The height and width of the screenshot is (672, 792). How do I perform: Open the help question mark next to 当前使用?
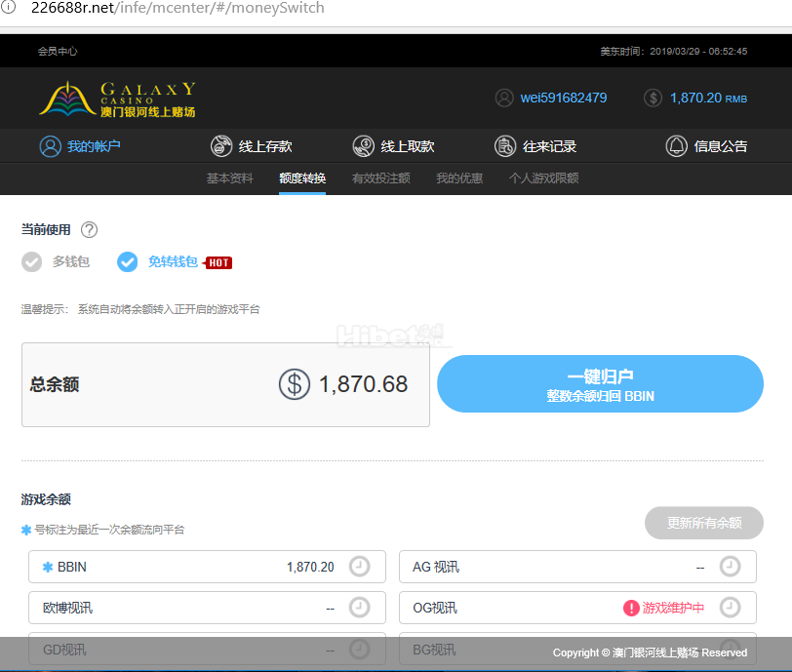[89, 230]
